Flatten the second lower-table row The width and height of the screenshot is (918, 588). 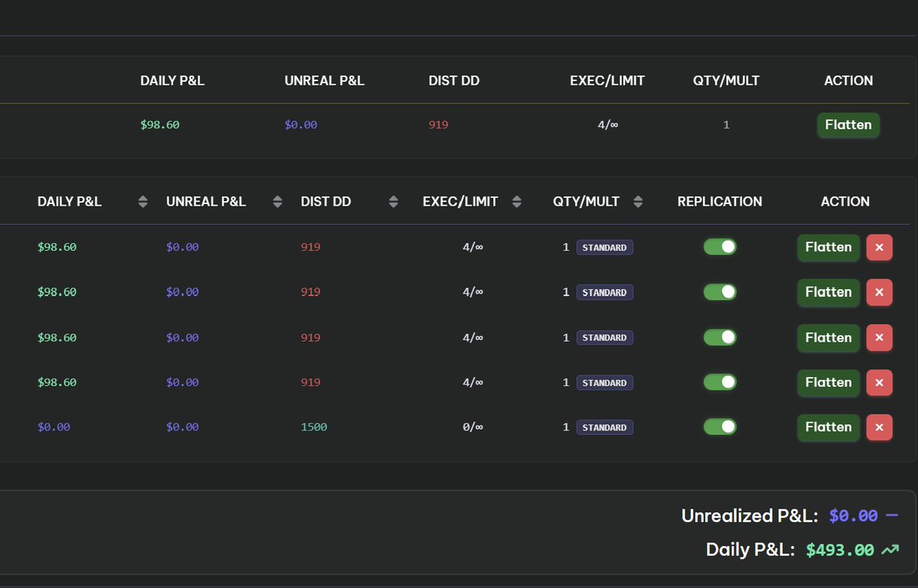click(x=828, y=292)
